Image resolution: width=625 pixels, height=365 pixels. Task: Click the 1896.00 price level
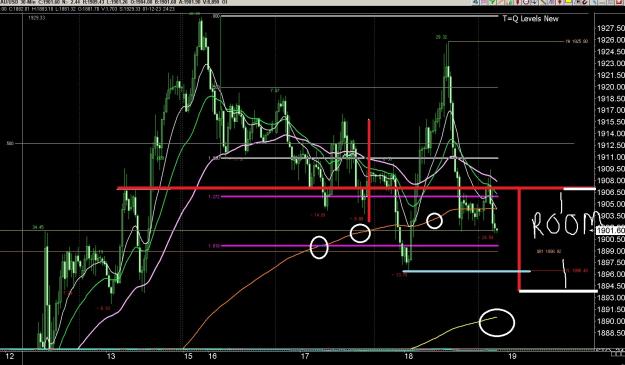(611, 274)
